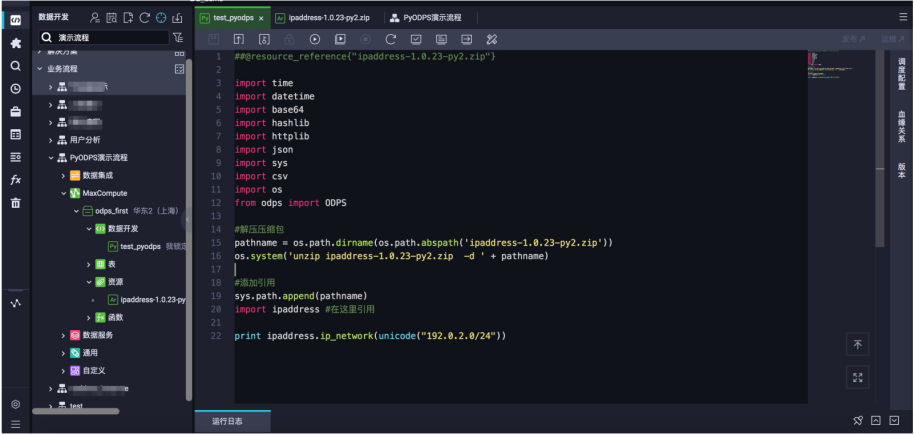914x434 pixels.
Task: Open the 运行日志 panel at the bottom
Action: coord(227,422)
